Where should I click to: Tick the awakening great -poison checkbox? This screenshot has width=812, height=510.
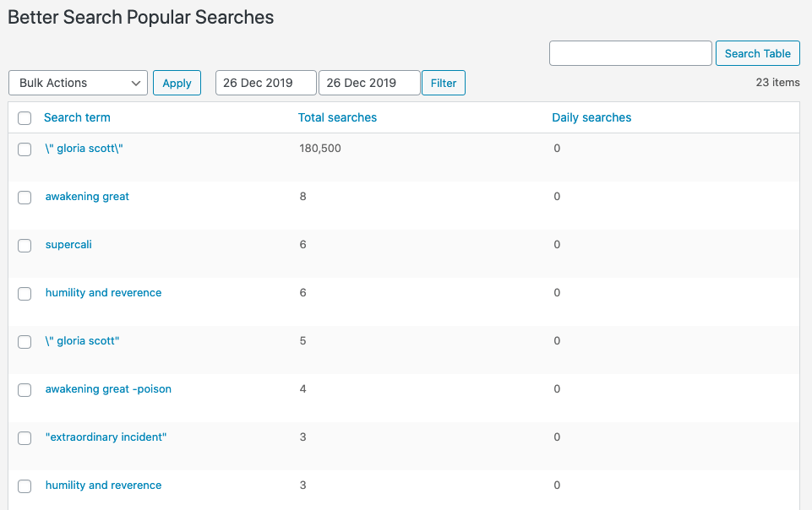coord(25,390)
